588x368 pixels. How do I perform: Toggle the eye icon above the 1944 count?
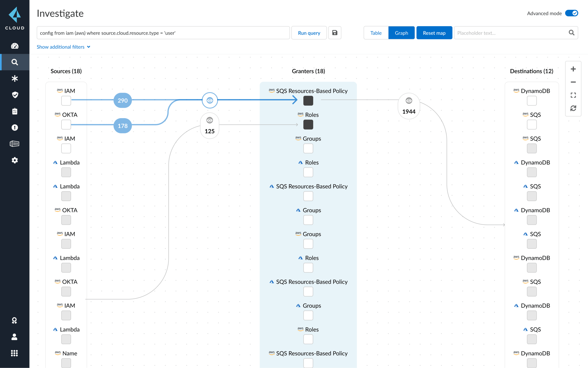408,100
